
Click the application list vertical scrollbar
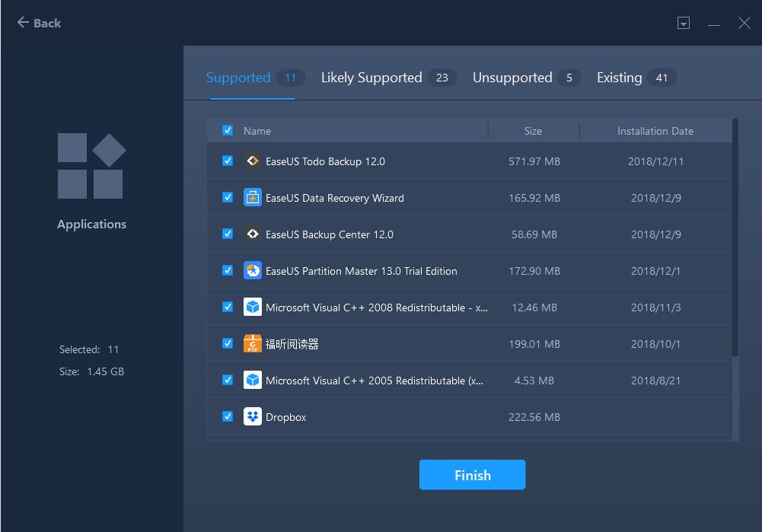pos(735,236)
